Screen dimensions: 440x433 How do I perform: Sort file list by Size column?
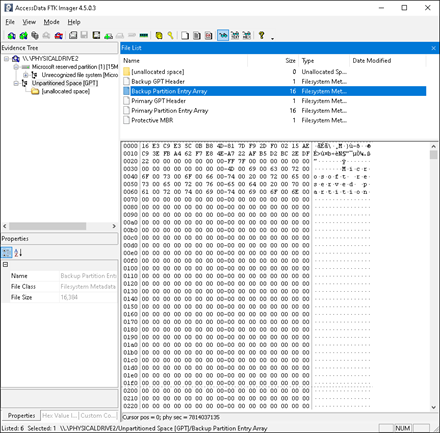coord(273,61)
